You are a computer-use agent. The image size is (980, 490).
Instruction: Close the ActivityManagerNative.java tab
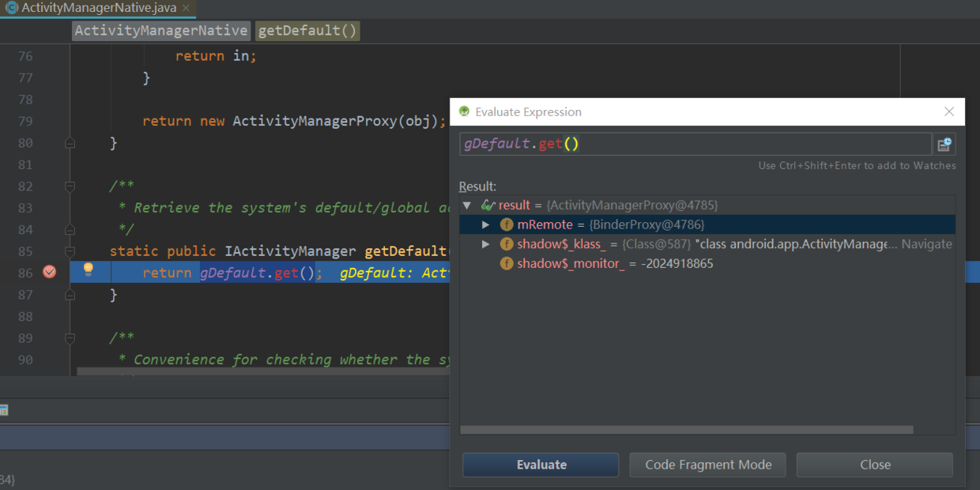click(187, 9)
